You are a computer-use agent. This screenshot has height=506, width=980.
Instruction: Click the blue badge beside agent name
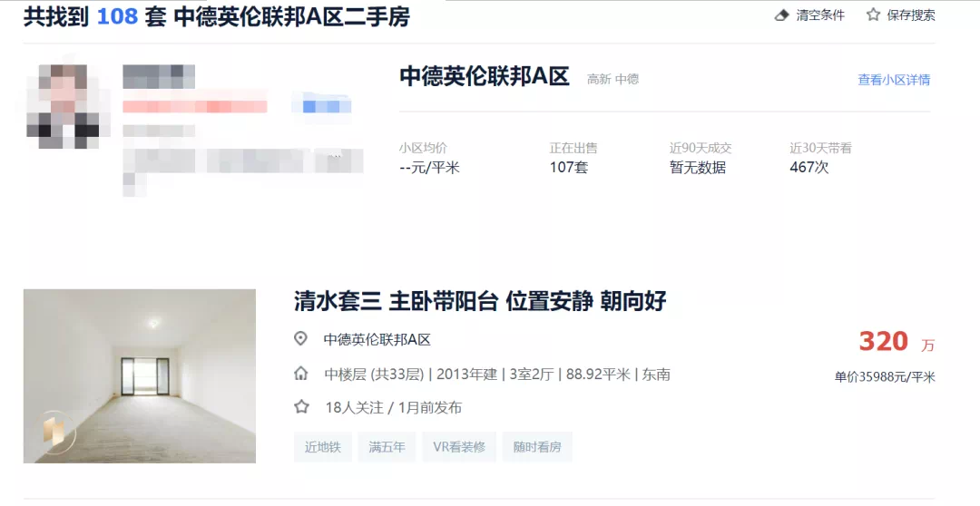click(321, 106)
